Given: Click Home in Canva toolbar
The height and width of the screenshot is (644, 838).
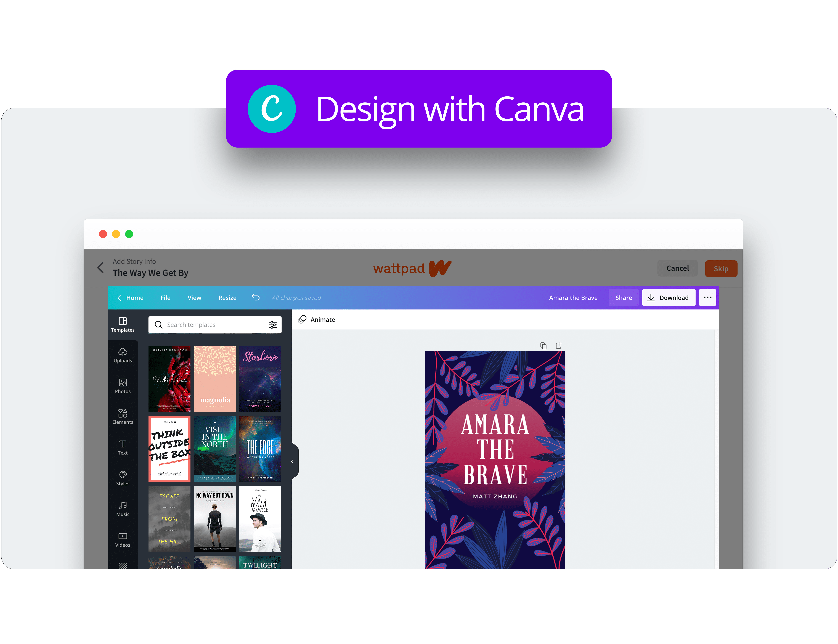Looking at the screenshot, I should [131, 297].
